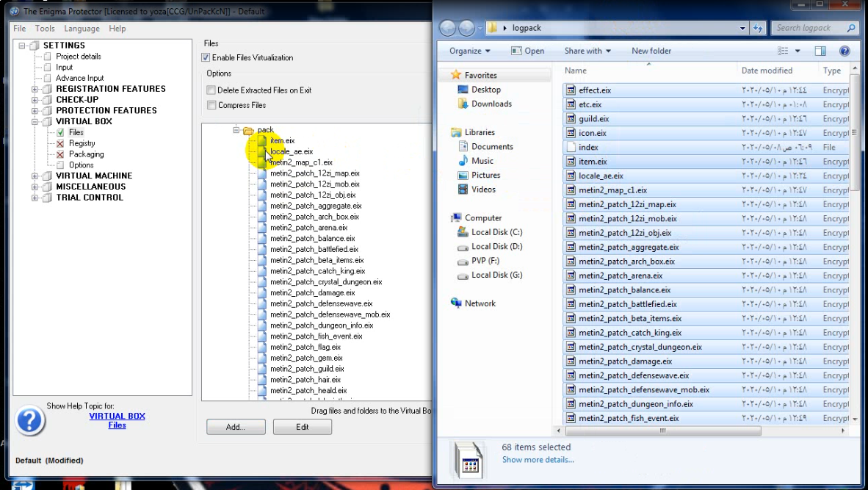Screen dimensions: 868x490
Task: Open the Language menu
Action: (82, 28)
